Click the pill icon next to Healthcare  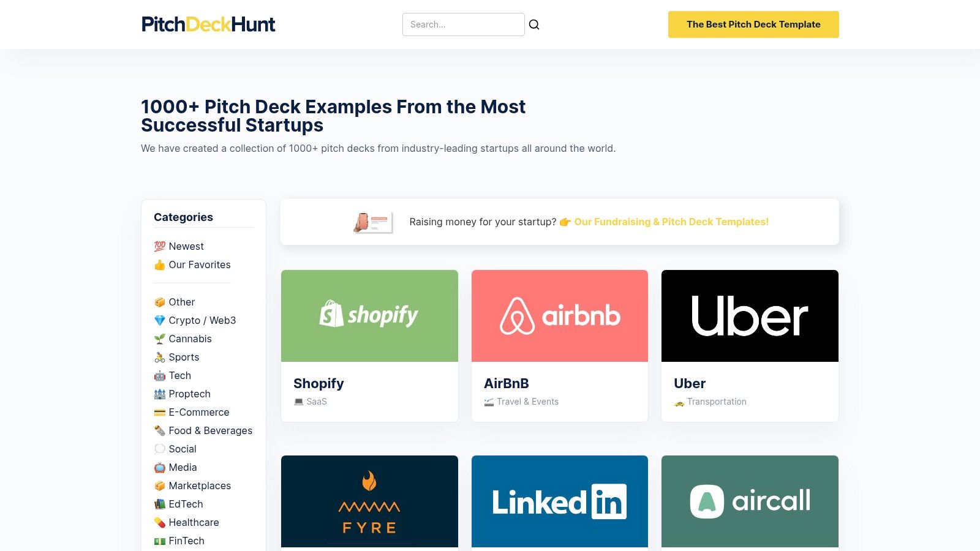coord(160,522)
